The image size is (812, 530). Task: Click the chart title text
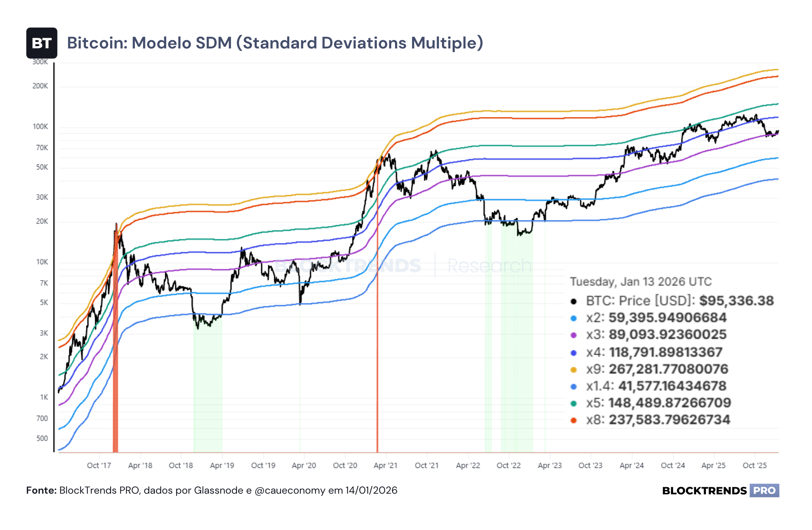pyautogui.click(x=275, y=43)
